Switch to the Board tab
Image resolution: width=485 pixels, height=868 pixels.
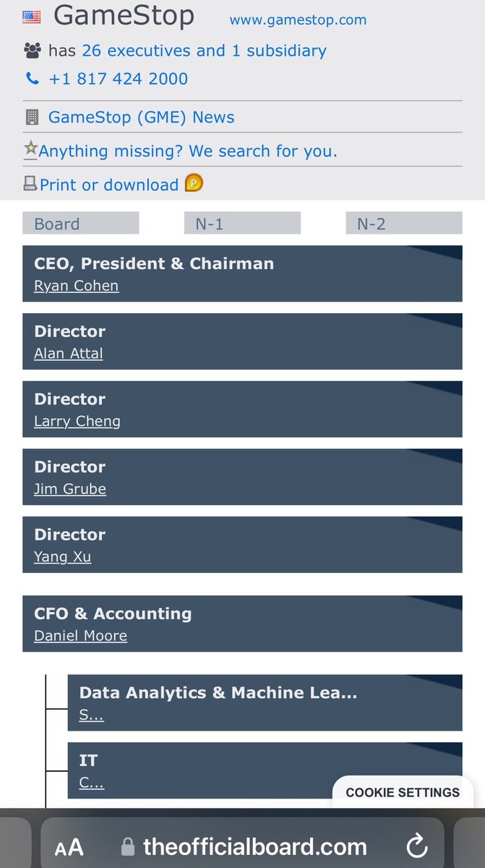pyautogui.click(x=80, y=224)
